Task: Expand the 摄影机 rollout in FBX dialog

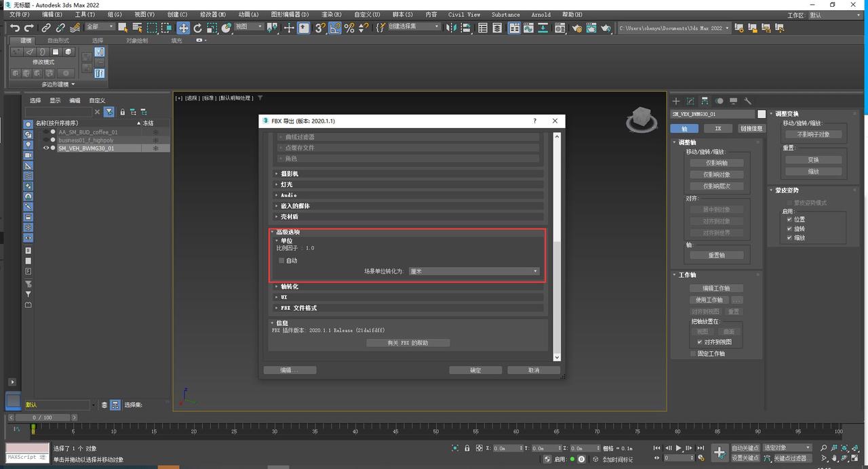Action: pyautogui.click(x=409, y=174)
